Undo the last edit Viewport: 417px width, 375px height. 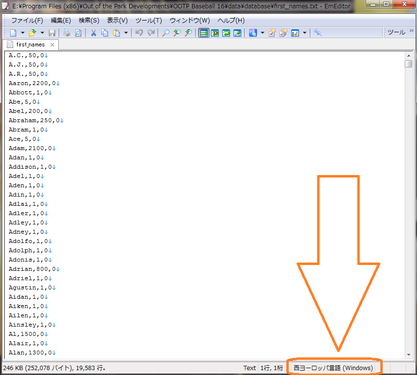tap(139, 33)
